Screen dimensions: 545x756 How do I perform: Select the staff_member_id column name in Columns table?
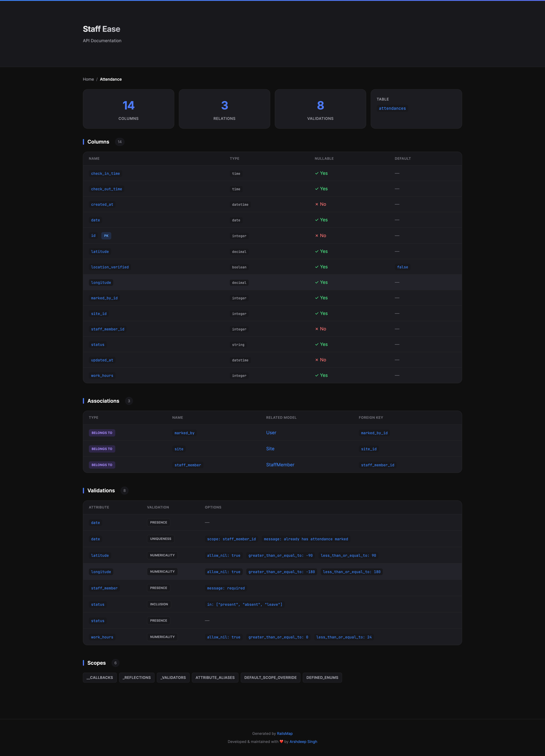(108, 329)
